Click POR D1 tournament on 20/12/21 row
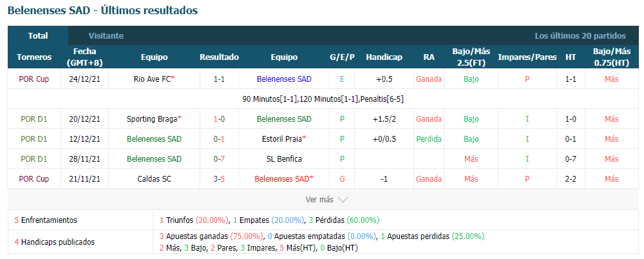 [34, 119]
